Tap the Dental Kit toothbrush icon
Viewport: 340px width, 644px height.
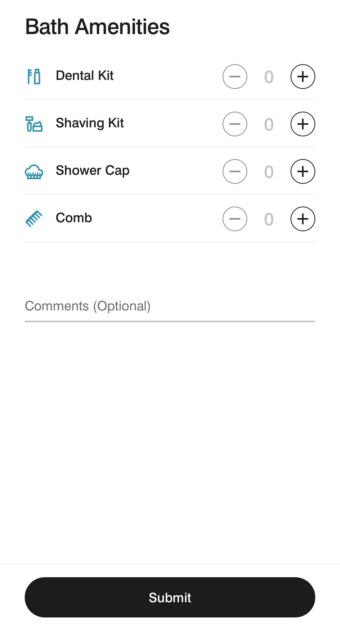click(x=34, y=76)
